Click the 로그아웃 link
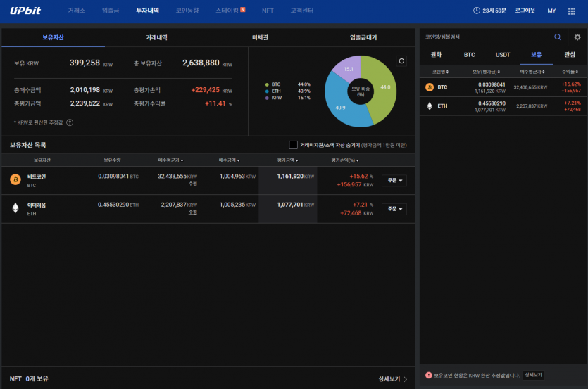This screenshot has width=588, height=389. pos(525,11)
